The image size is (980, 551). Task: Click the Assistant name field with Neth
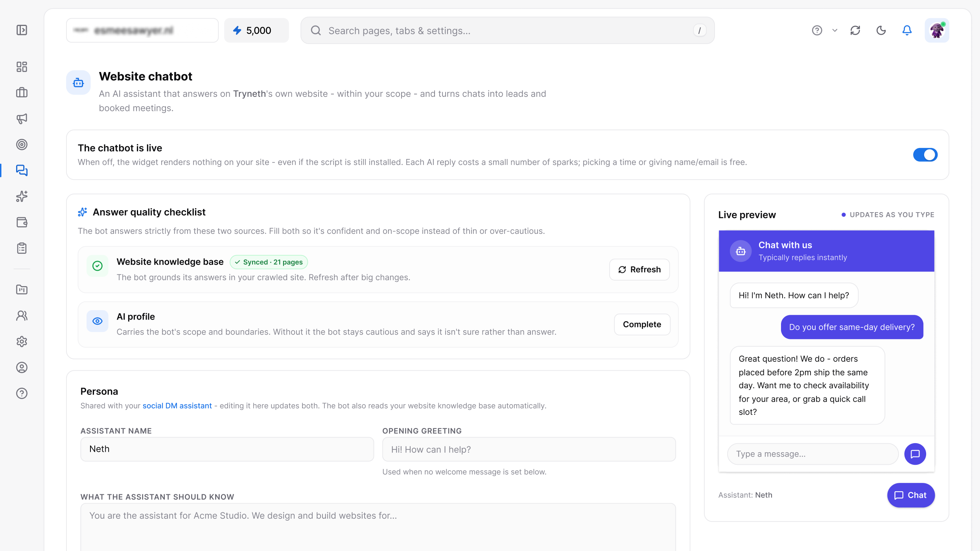tap(227, 449)
